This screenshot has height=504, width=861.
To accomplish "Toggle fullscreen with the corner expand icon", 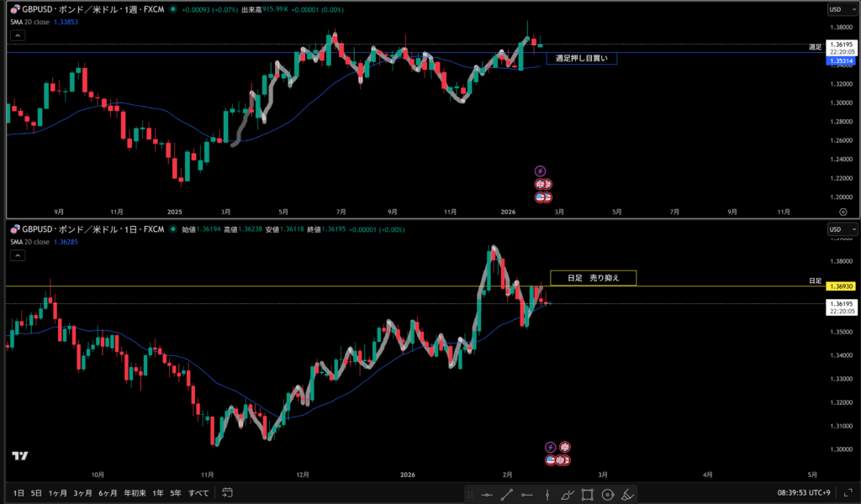I will click(846, 492).
